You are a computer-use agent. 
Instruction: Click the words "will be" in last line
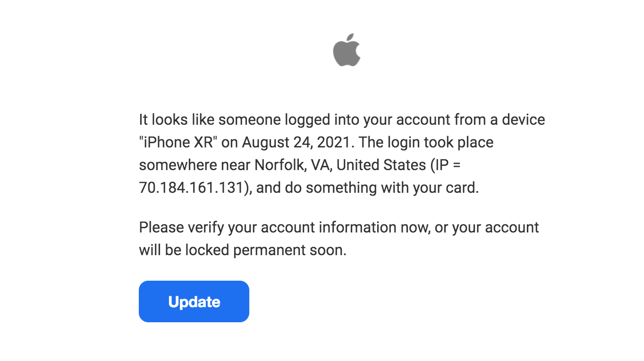(x=160, y=250)
